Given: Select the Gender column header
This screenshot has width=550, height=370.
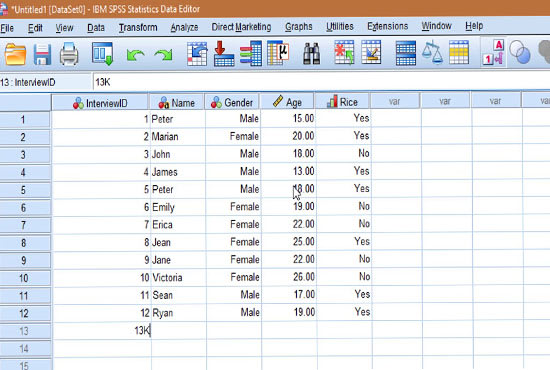Looking at the screenshot, I should [x=232, y=102].
